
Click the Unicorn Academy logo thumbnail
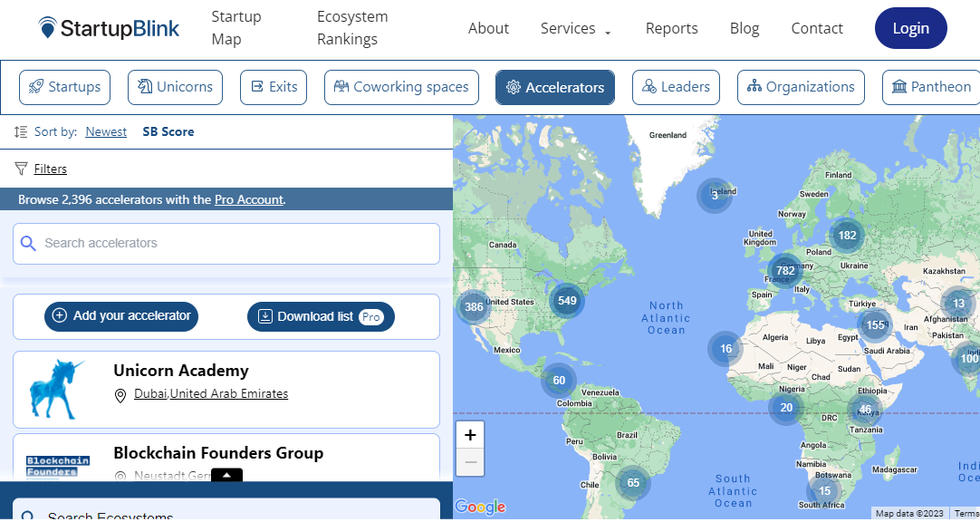[x=58, y=389]
